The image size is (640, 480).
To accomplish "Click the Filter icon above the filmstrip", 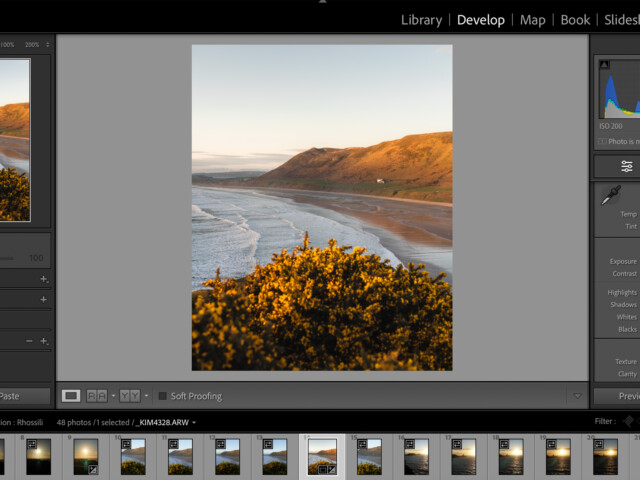I will (x=629, y=422).
